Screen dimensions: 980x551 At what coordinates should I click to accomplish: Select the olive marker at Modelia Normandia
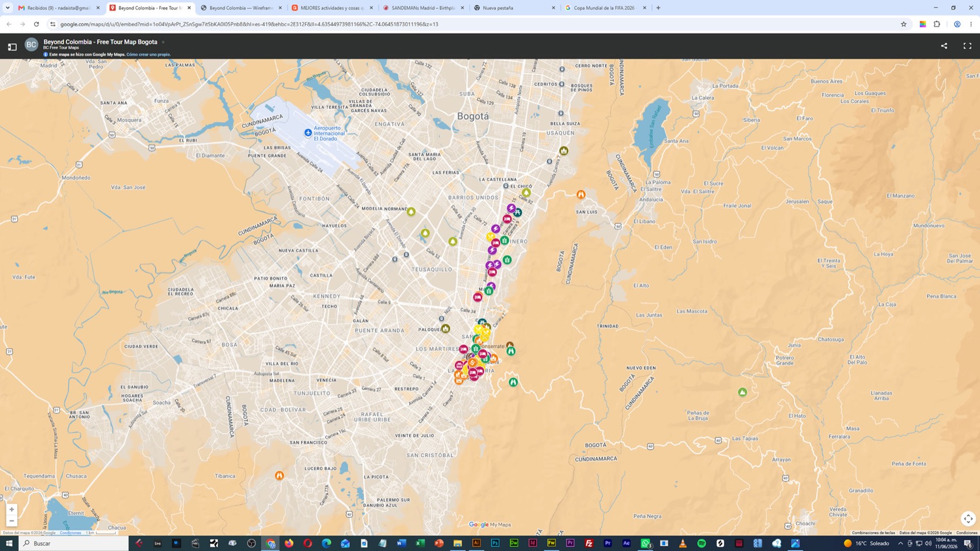click(411, 212)
